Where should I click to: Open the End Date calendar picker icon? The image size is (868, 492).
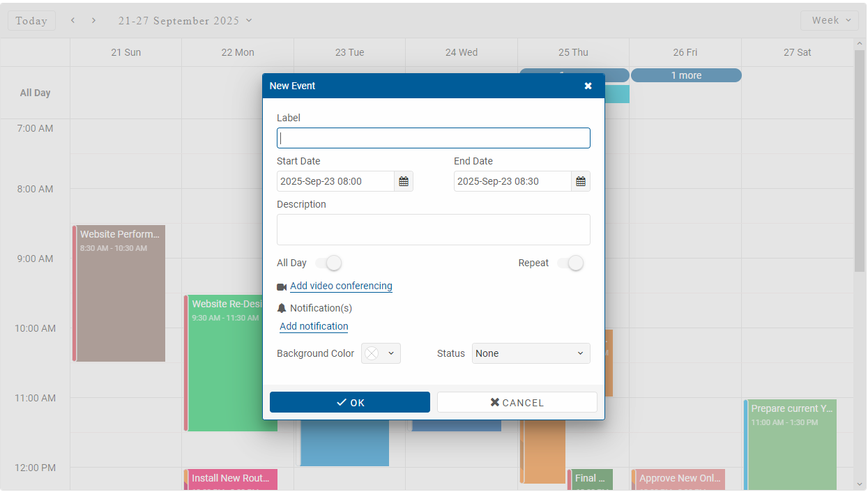(581, 181)
